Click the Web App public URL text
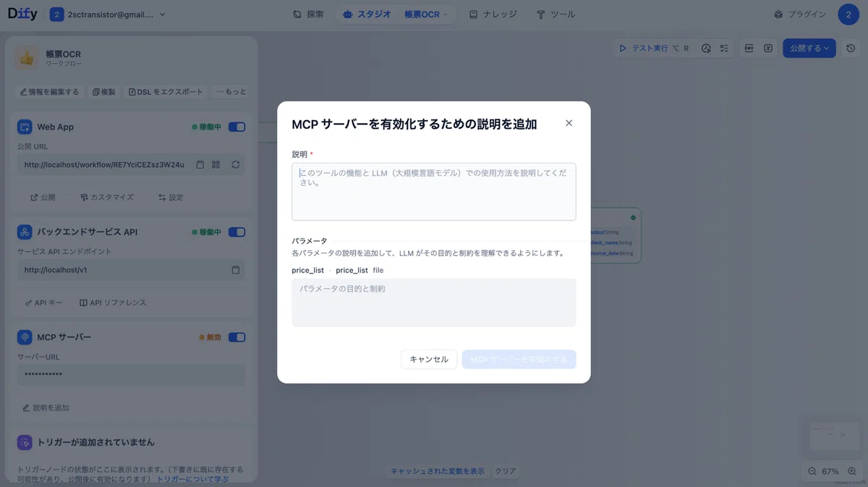Screen dimensions: 868x487 coord(104,165)
